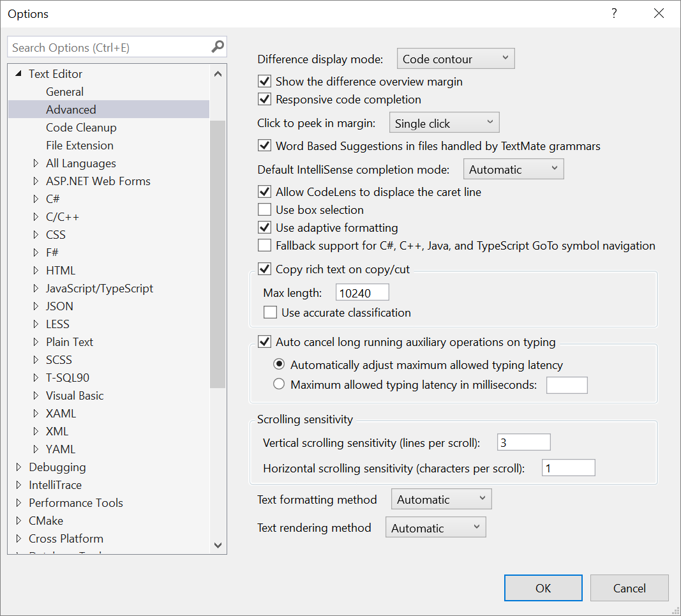681x616 pixels.
Task: Expand the All Languages node
Action: pos(36,163)
